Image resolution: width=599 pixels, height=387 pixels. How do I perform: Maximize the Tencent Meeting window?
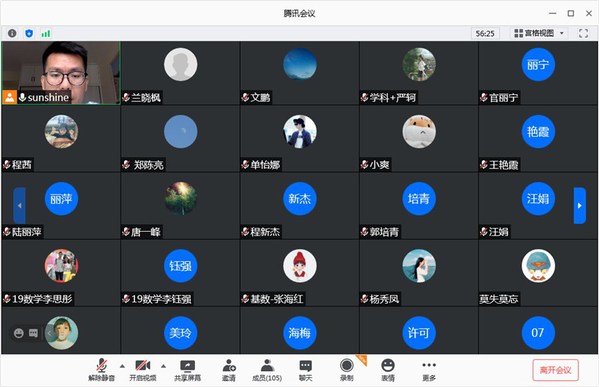(571, 13)
